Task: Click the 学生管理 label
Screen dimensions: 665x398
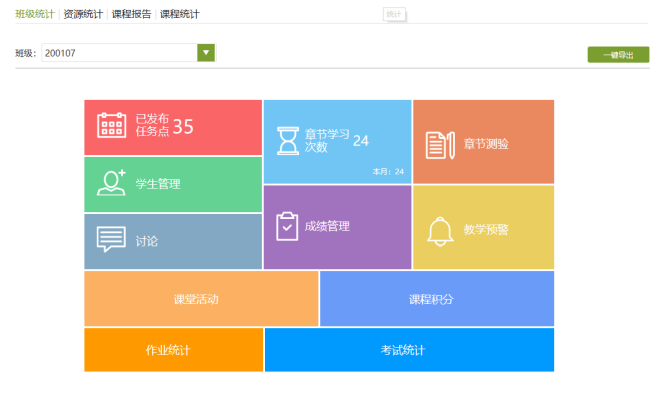Action: click(x=158, y=184)
